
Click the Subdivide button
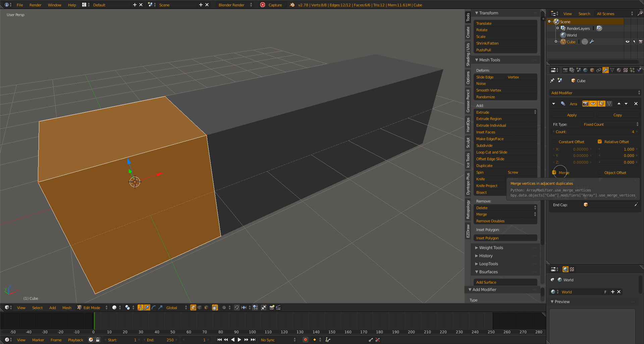point(505,146)
